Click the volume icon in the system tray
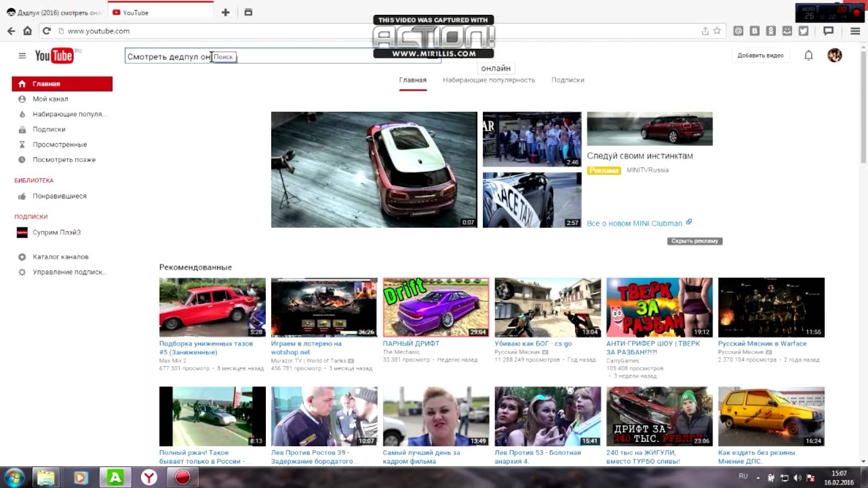 (x=797, y=477)
